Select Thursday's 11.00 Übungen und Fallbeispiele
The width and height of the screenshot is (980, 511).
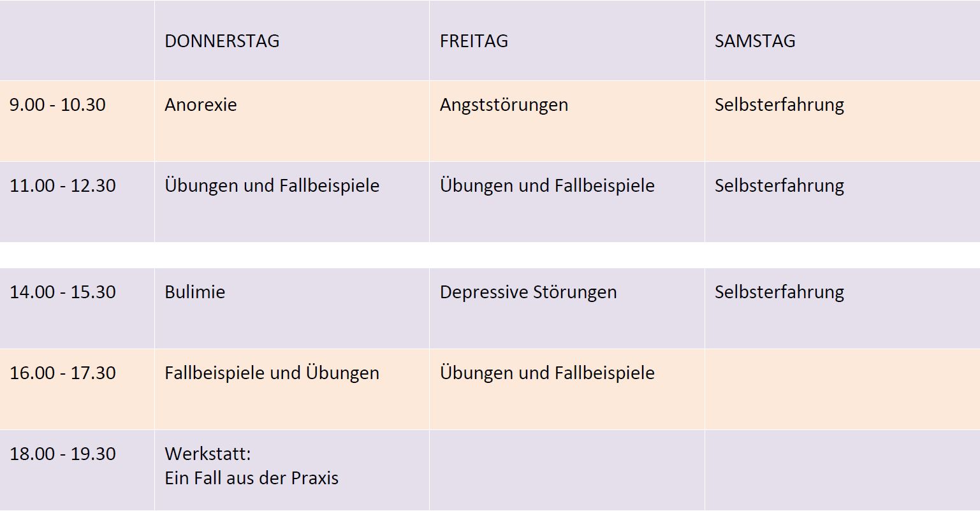(x=272, y=185)
